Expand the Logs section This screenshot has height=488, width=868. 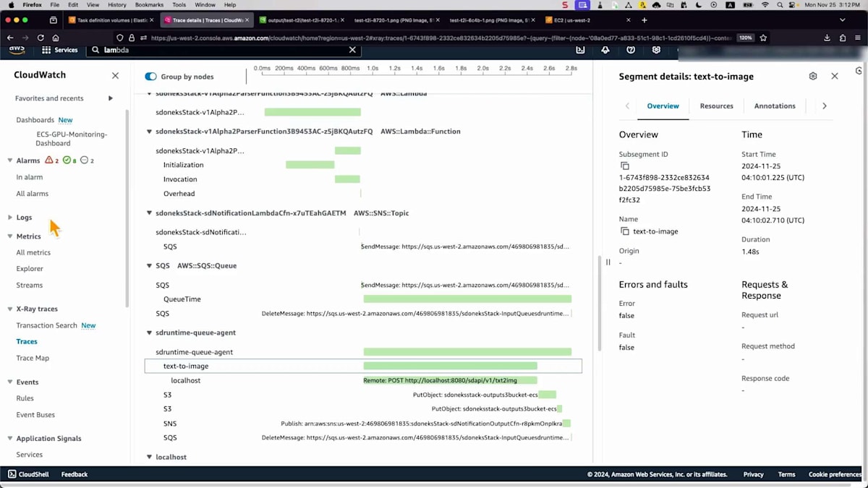click(10, 218)
